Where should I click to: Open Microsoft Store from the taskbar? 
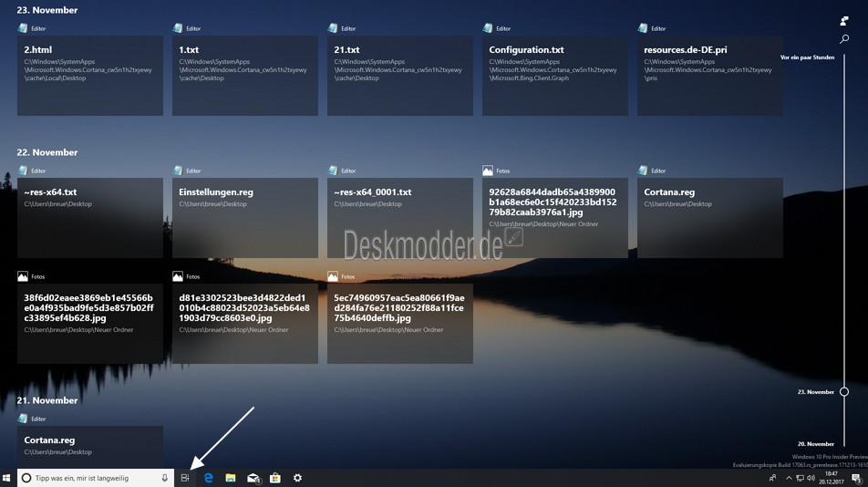[x=274, y=478]
